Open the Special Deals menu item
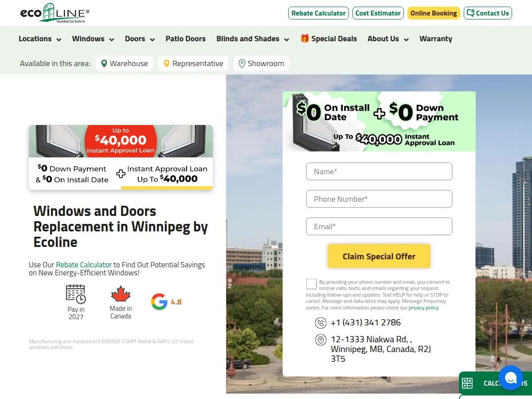The height and width of the screenshot is (399, 532). tap(329, 39)
